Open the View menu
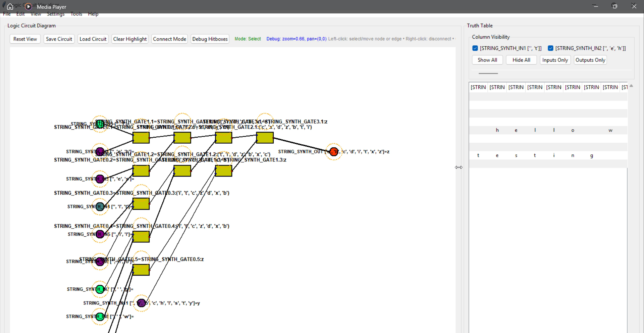 36,14
